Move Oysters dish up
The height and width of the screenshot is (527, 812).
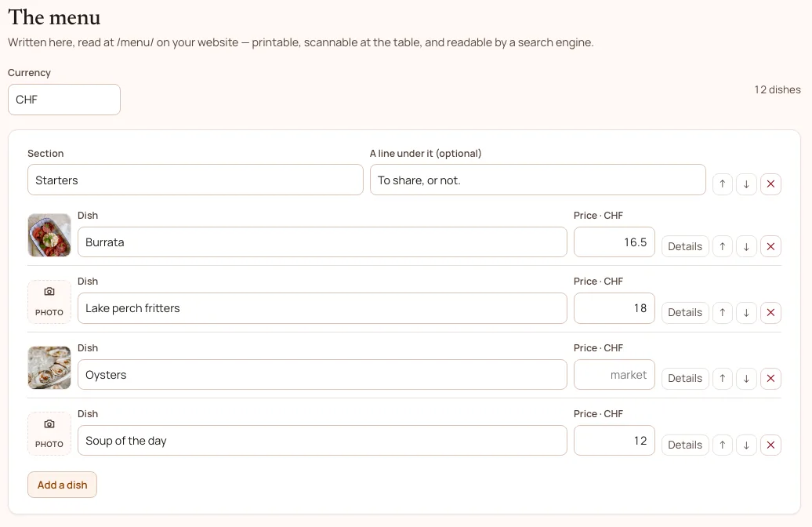[x=723, y=379]
